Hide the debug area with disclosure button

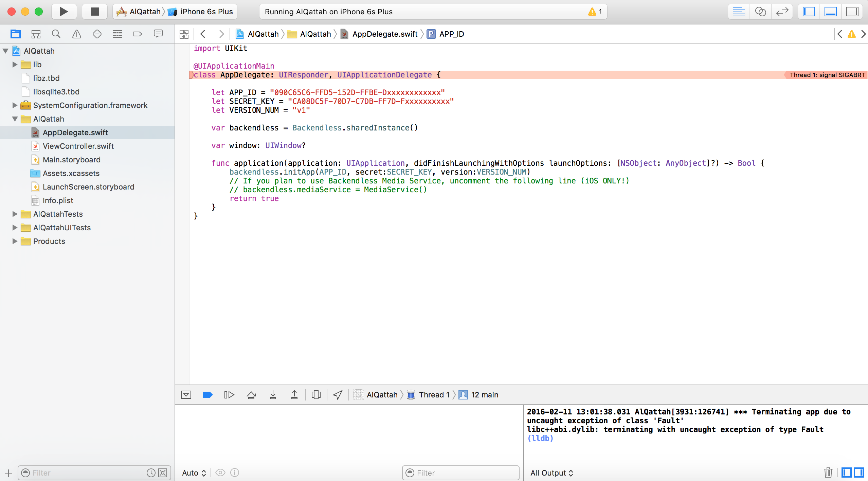(x=186, y=395)
